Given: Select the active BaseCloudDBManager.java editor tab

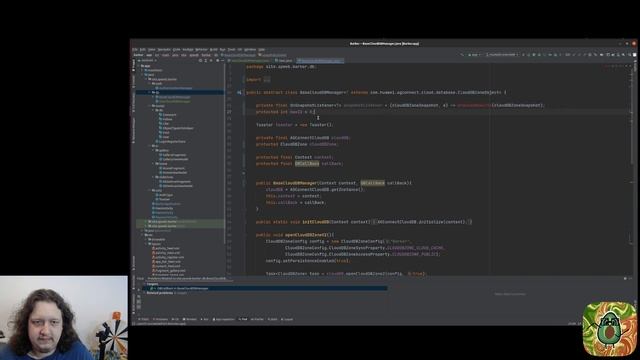Looking at the screenshot, I should click(320, 61).
